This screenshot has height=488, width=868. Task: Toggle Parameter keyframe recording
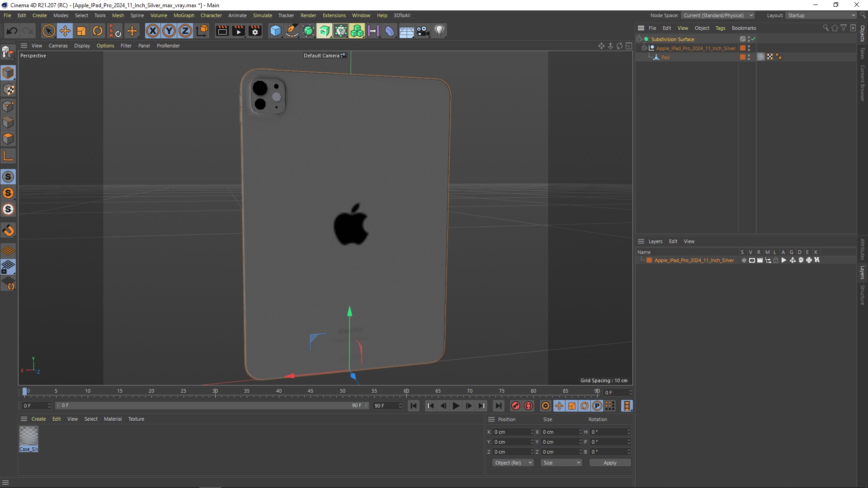coord(597,406)
